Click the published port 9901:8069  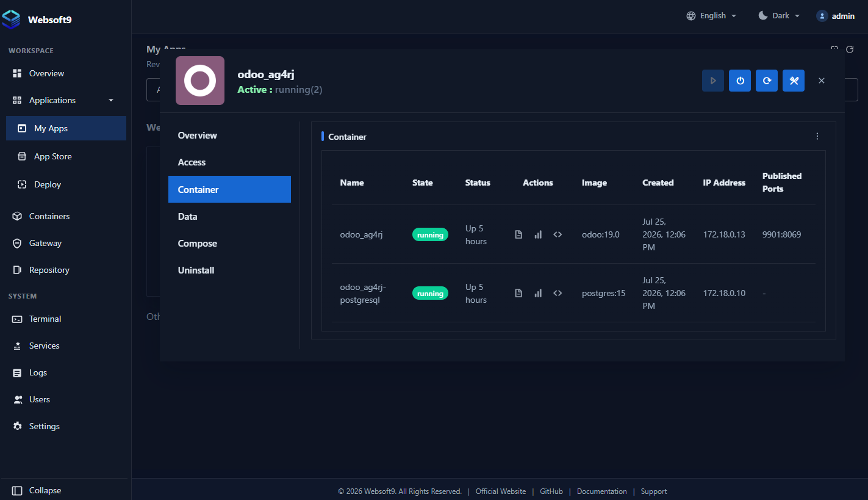pos(781,234)
